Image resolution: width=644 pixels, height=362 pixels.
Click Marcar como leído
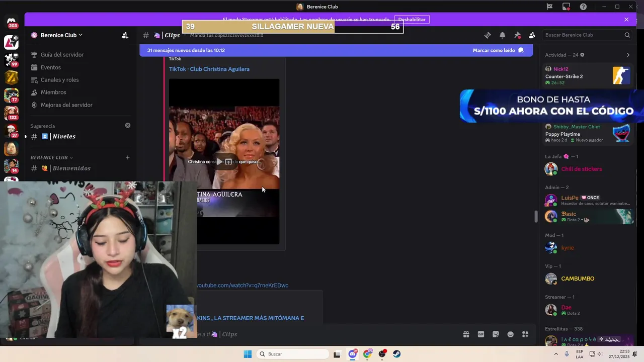pos(498,50)
